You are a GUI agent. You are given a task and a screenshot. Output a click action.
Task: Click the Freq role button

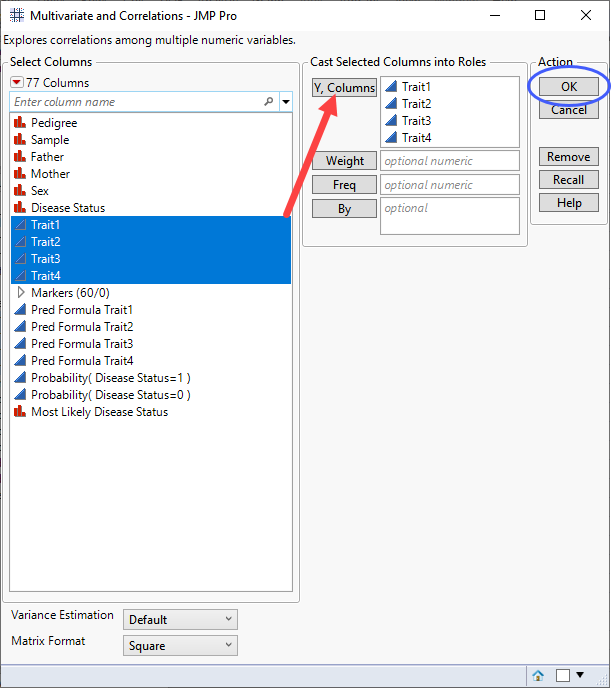[344, 185]
